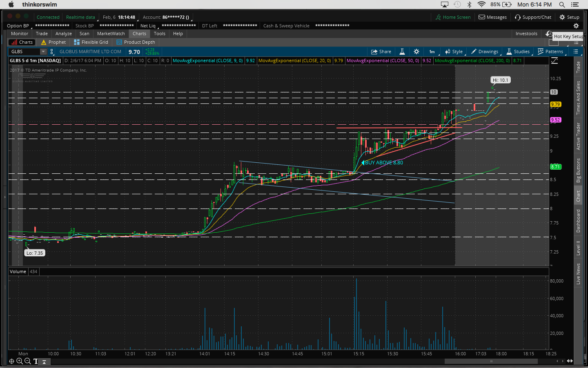Switch to the MarketWatch tab
Viewport: 588px width, 368px height.
point(111,34)
